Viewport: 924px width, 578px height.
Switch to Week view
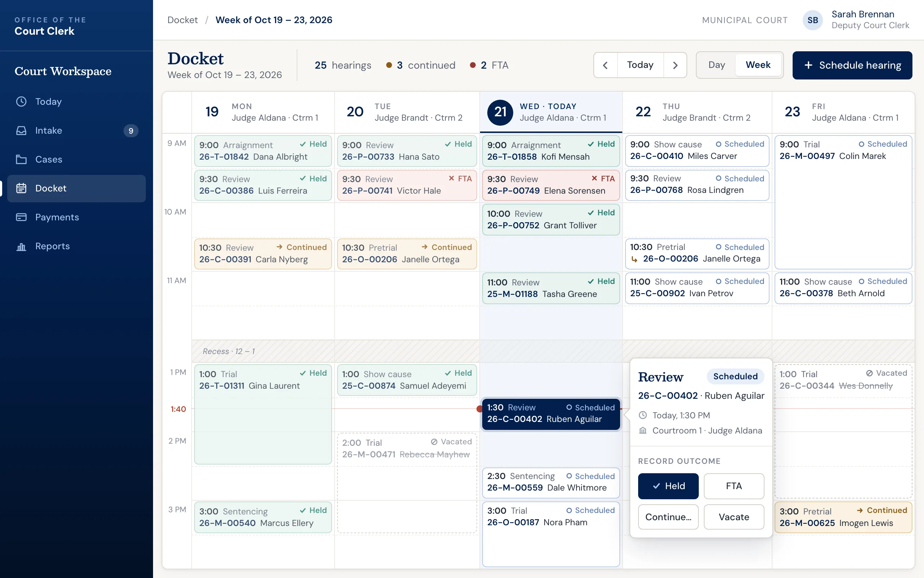(x=758, y=65)
